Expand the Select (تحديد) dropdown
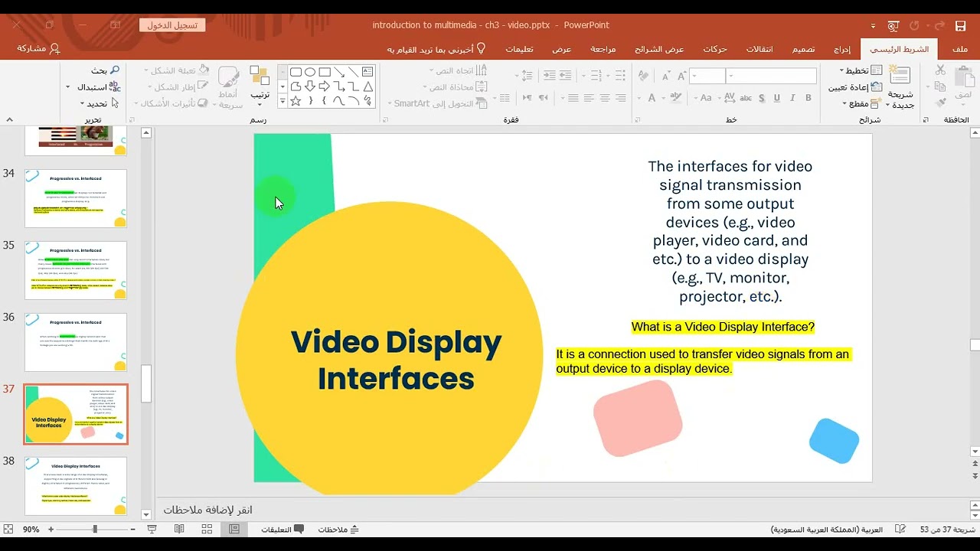This screenshot has height=551, width=980. [x=99, y=103]
